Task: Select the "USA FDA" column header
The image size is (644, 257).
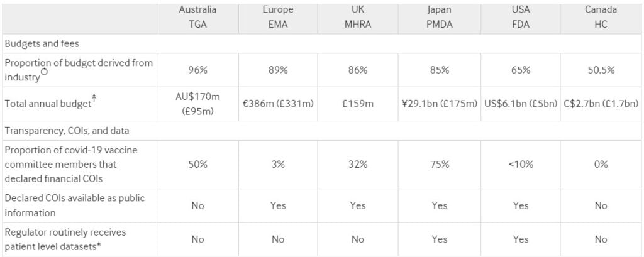Action: [519, 16]
